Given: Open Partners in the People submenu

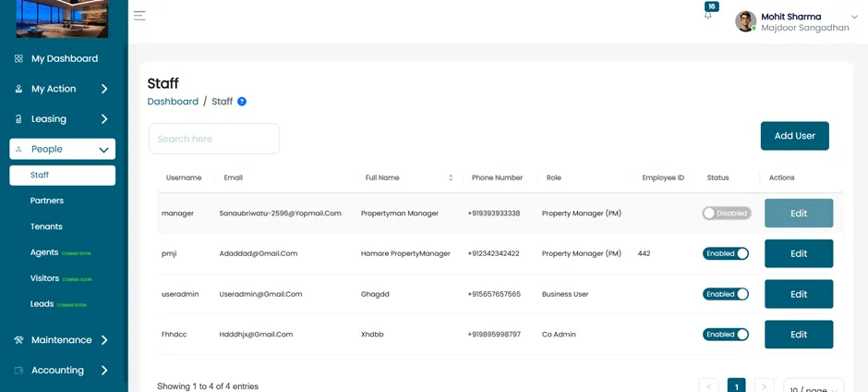Looking at the screenshot, I should point(47,200).
